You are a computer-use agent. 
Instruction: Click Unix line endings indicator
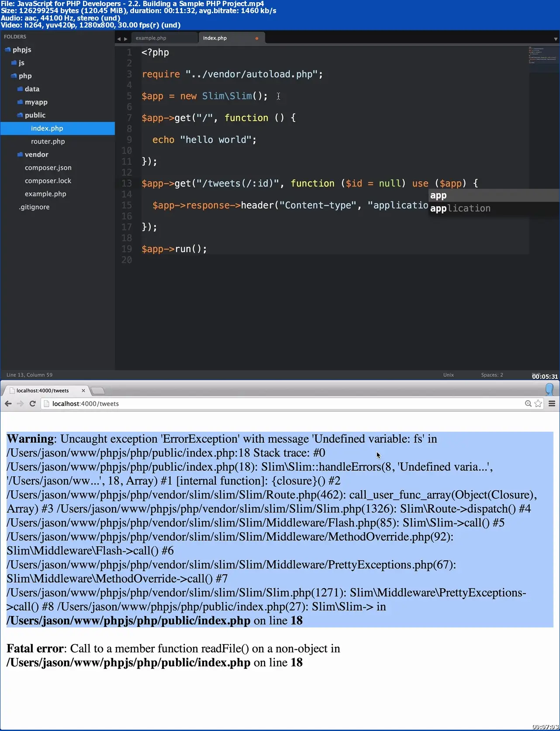(x=449, y=375)
